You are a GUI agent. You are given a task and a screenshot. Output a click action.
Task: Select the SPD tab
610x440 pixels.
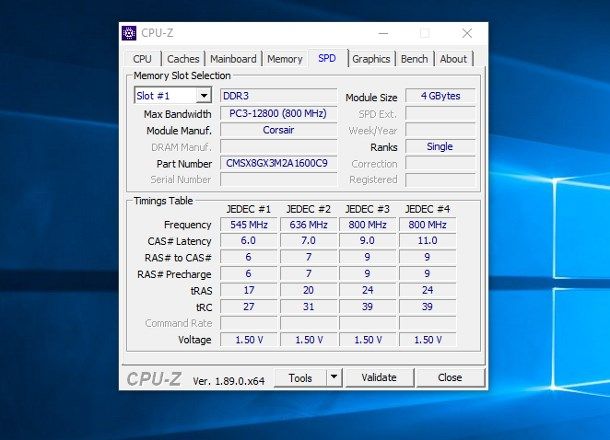327,58
